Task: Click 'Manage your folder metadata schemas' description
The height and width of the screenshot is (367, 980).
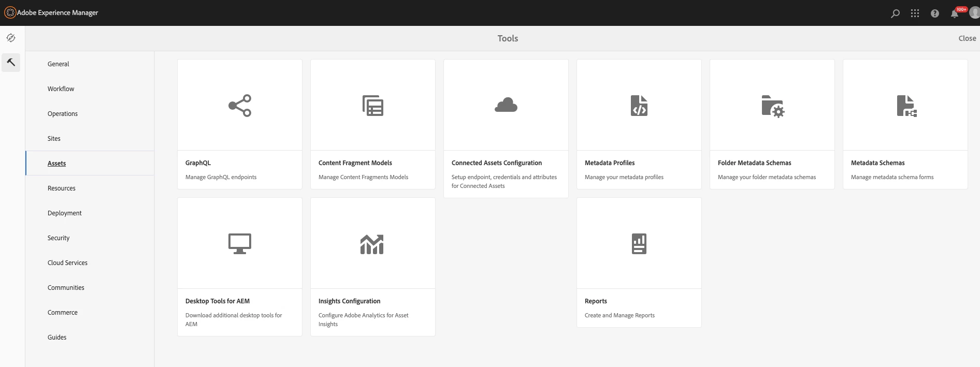Action: click(767, 177)
